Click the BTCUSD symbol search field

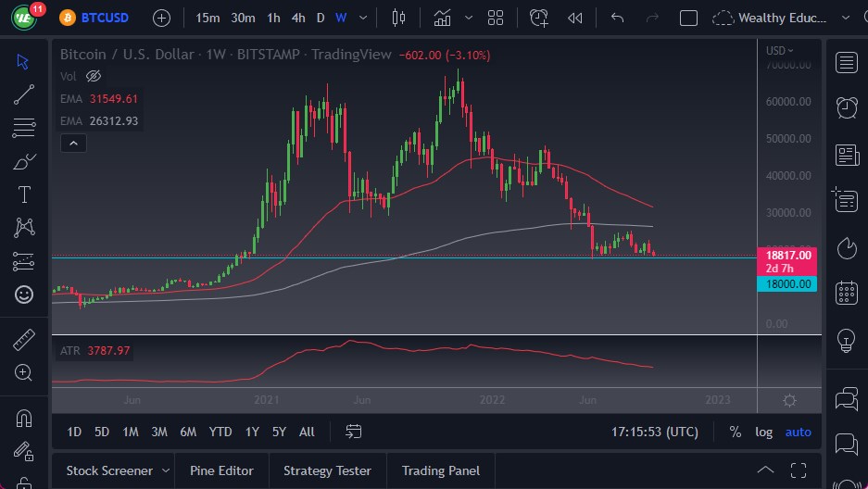point(103,18)
